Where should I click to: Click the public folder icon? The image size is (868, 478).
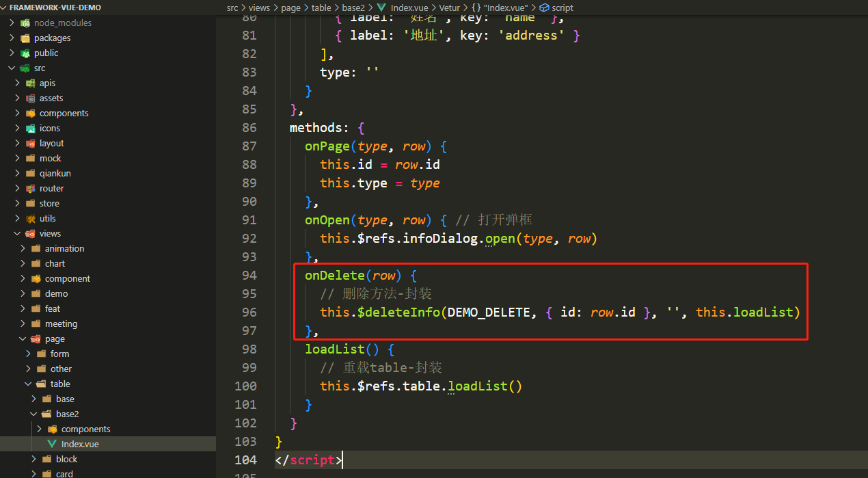click(25, 53)
